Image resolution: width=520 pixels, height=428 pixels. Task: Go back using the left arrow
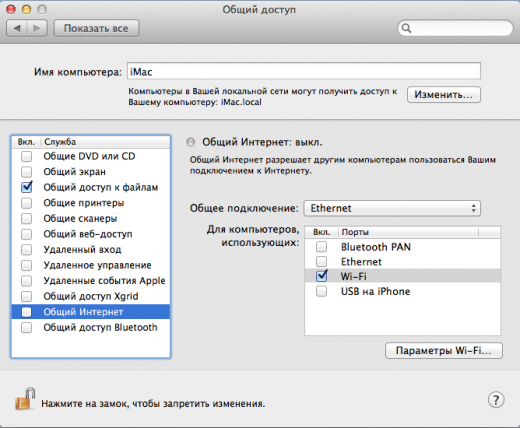(17, 28)
